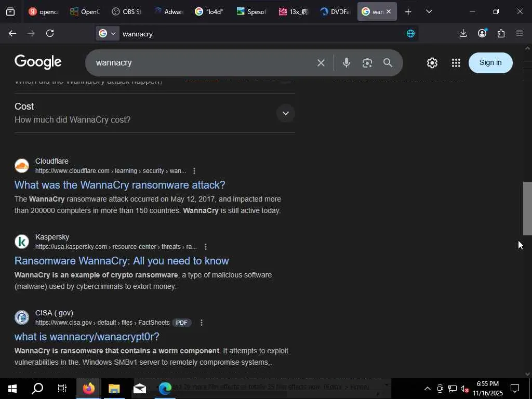
Task: Click the Kaspersky site icon
Action: click(22, 242)
